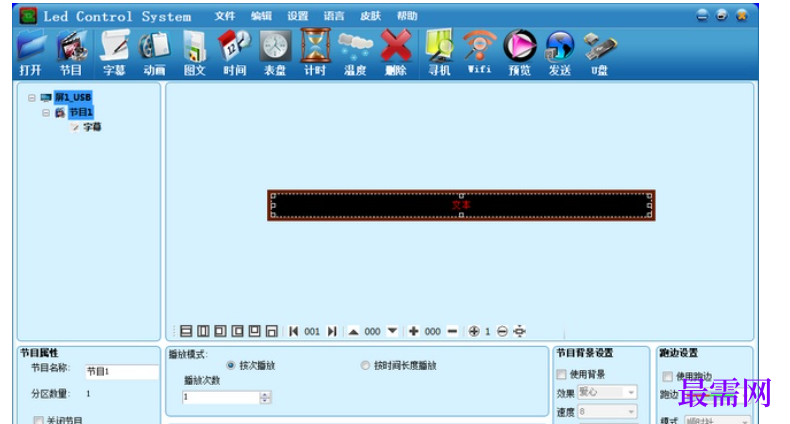Select 节目1 in the tree

(81, 112)
